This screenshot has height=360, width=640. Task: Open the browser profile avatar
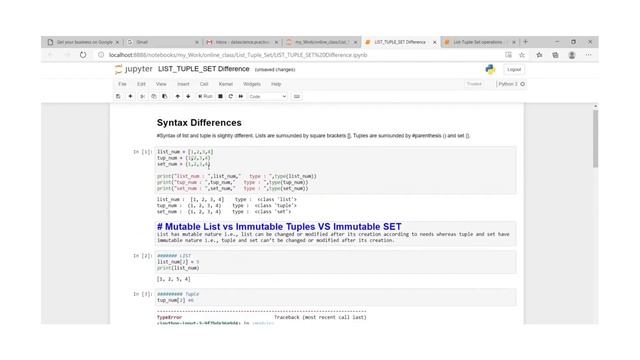(x=572, y=55)
